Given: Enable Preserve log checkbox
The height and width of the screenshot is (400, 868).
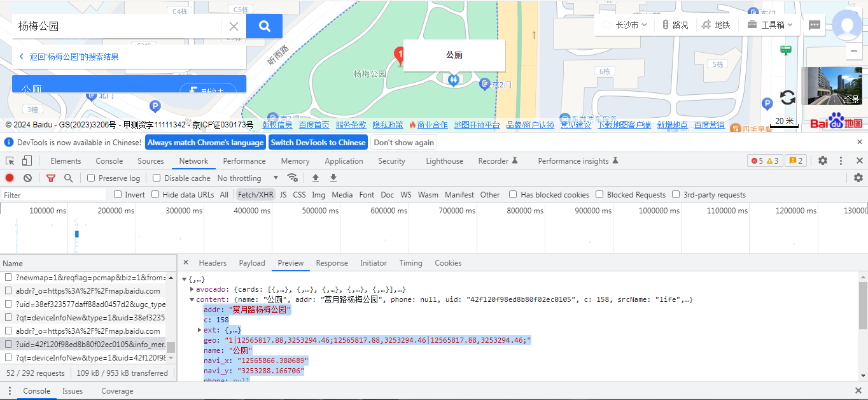Looking at the screenshot, I should pos(91,178).
